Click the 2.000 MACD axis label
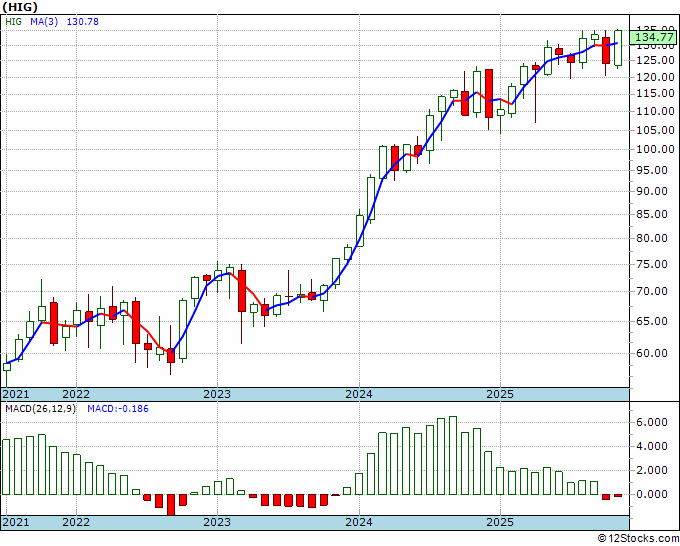This screenshot has width=680, height=546. [x=652, y=470]
